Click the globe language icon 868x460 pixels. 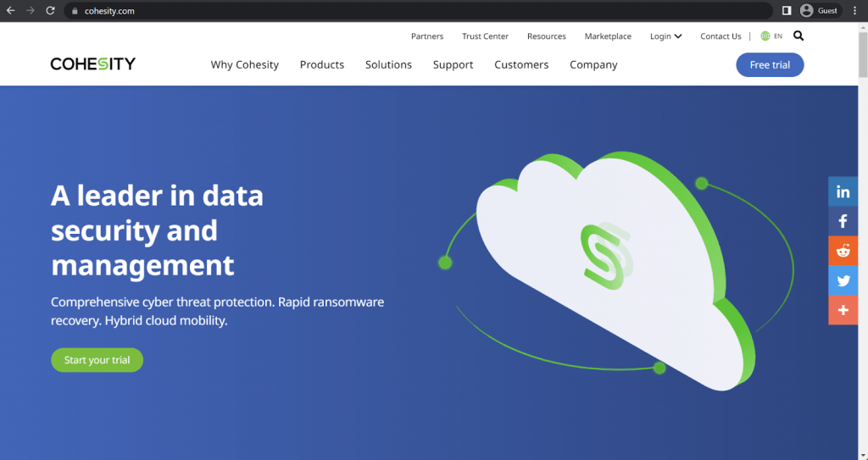765,36
